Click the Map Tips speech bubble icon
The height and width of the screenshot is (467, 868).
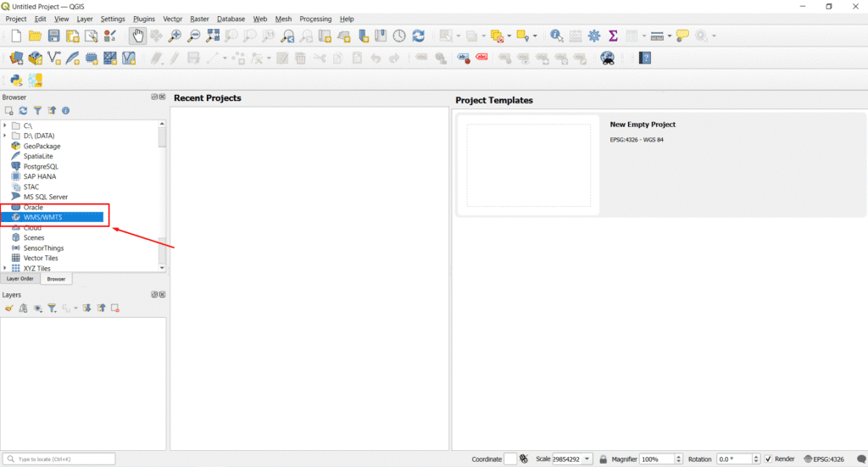click(682, 36)
